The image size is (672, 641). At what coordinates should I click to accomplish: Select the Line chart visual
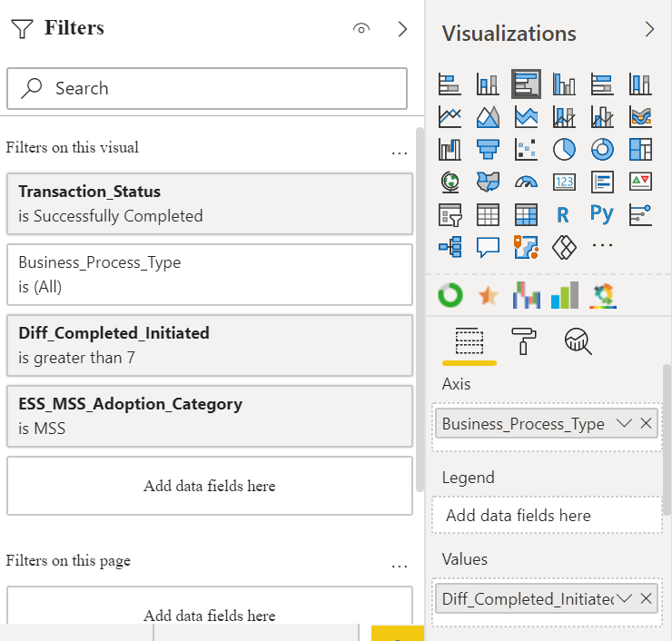click(450, 116)
